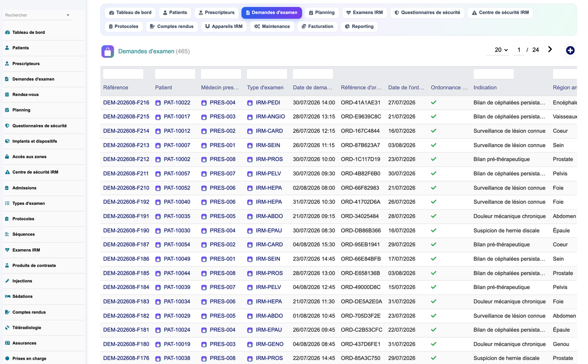The width and height of the screenshot is (588, 364).
Task: Open Reporting top tab
Action: click(359, 26)
